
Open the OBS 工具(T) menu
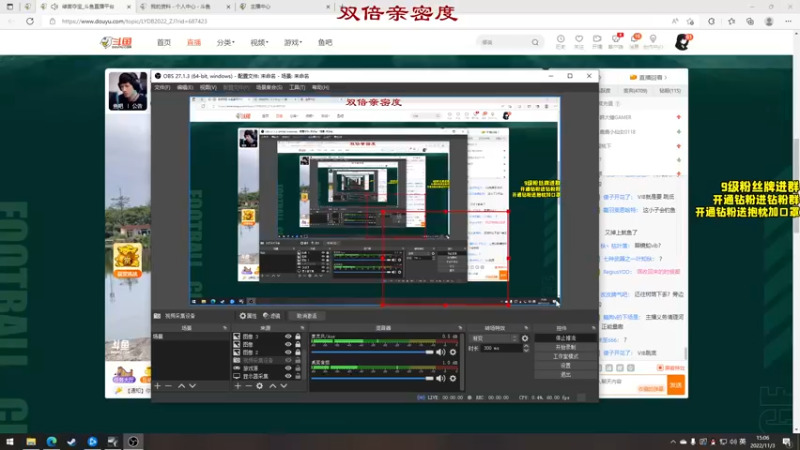click(297, 88)
